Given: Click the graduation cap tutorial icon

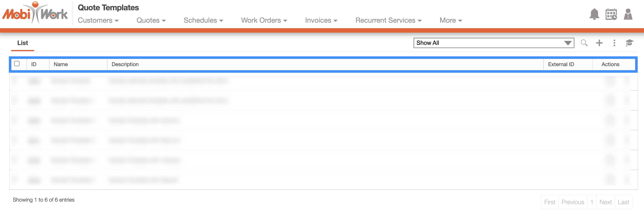Looking at the screenshot, I should click(x=629, y=43).
